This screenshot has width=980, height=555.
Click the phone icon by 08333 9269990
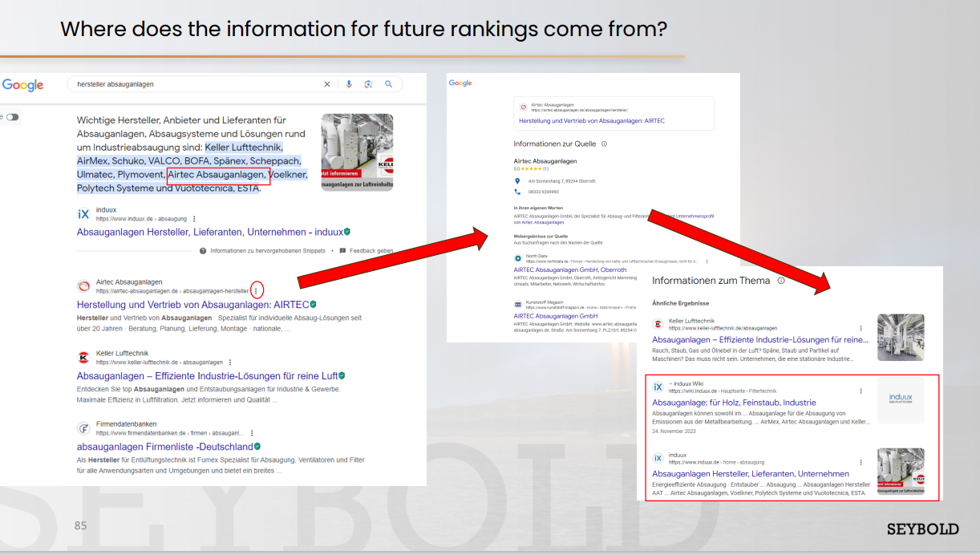517,192
